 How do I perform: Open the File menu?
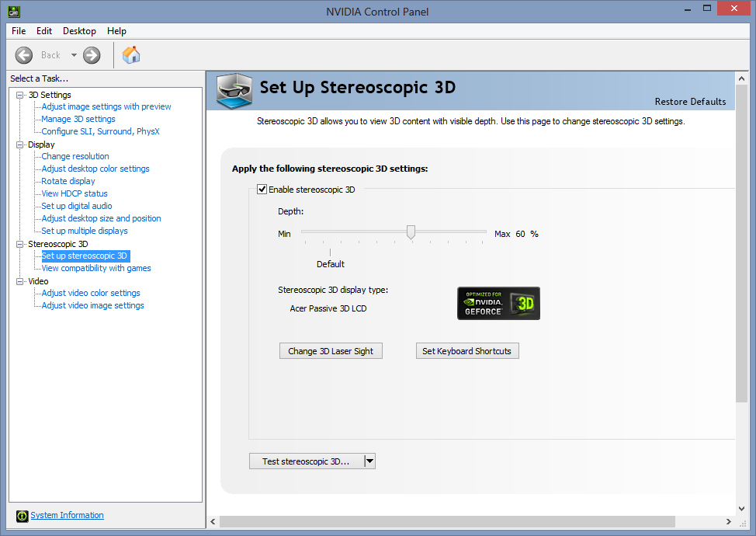tap(19, 31)
